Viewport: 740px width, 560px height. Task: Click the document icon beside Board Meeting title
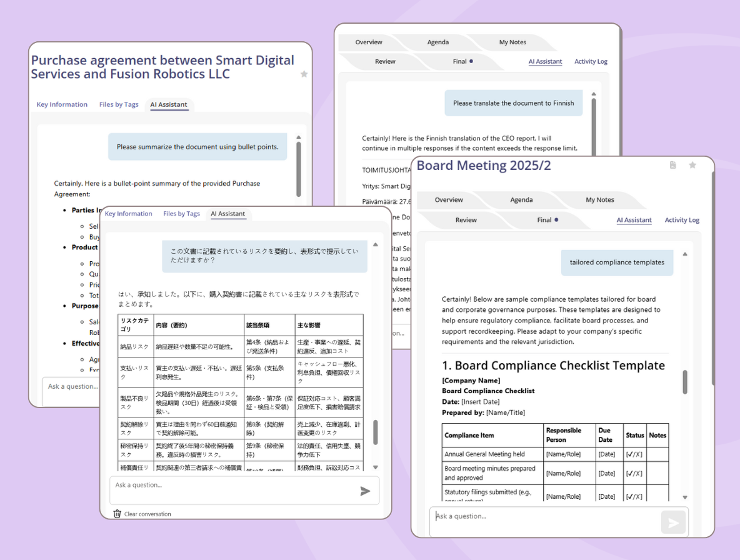[x=673, y=165]
